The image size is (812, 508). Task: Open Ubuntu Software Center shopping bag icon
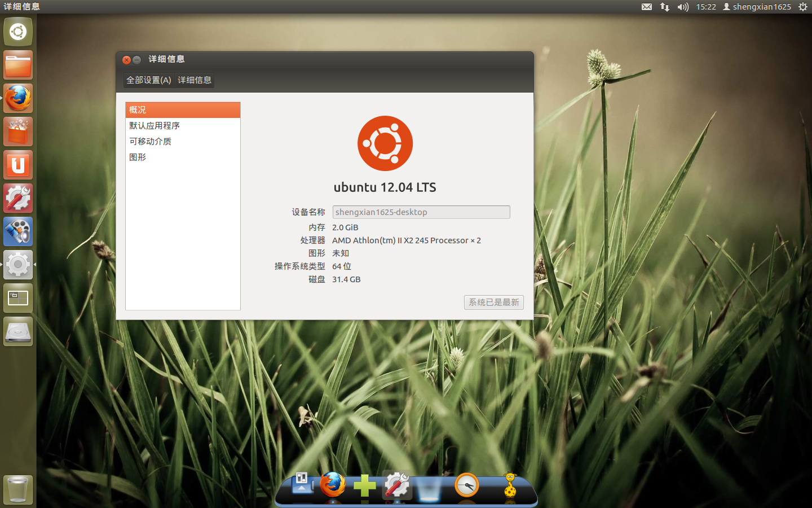coord(18,132)
